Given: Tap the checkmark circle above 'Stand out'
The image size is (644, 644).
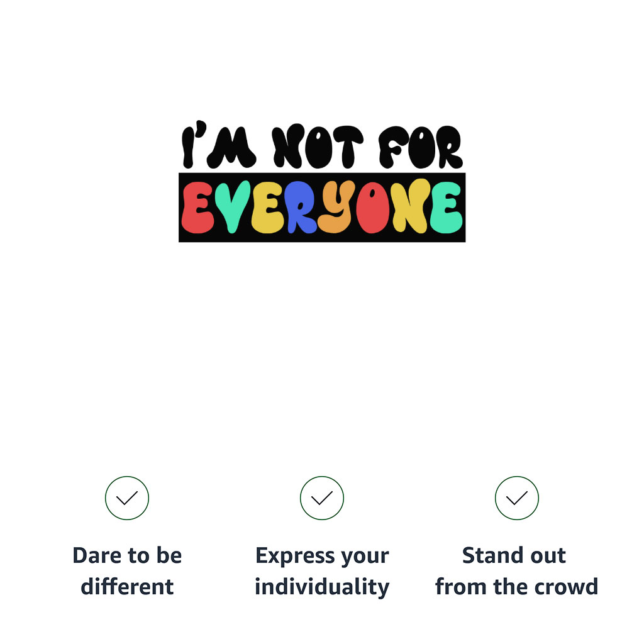Looking at the screenshot, I should (x=517, y=498).
